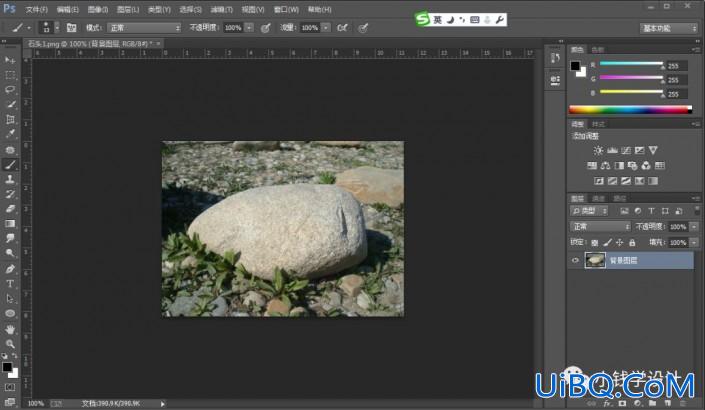Select the Rectangular Marquee tool
This screenshot has width=705, height=410.
click(10, 75)
